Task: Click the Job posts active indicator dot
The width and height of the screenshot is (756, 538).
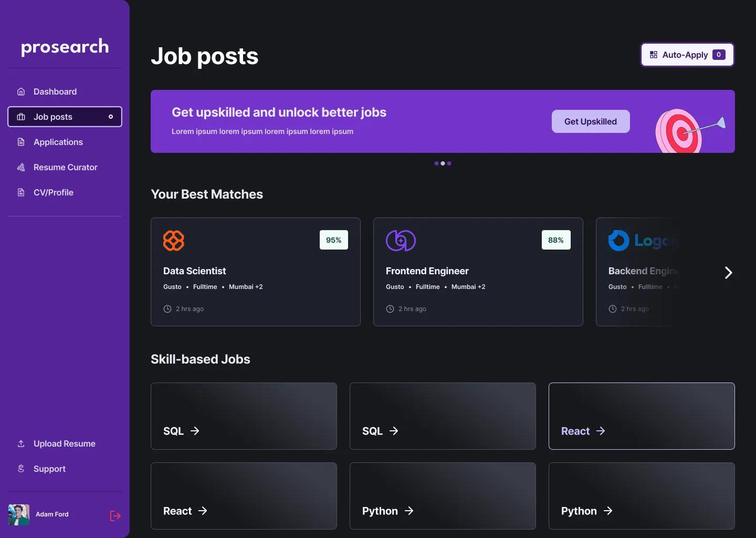Action: pyautogui.click(x=111, y=117)
